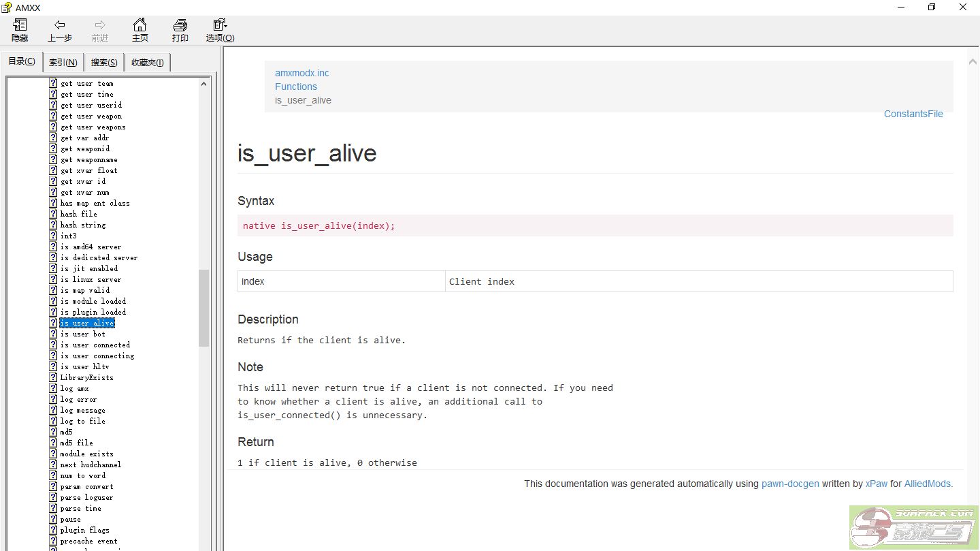Click the topic icon next to LibraryExists
Viewport: 980px width, 551px height.
coord(53,377)
